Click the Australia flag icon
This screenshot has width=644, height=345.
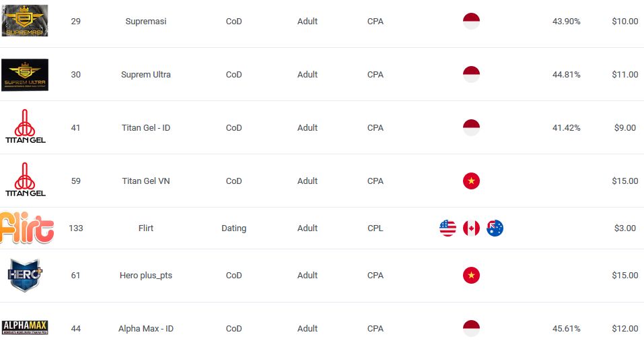pyautogui.click(x=495, y=228)
